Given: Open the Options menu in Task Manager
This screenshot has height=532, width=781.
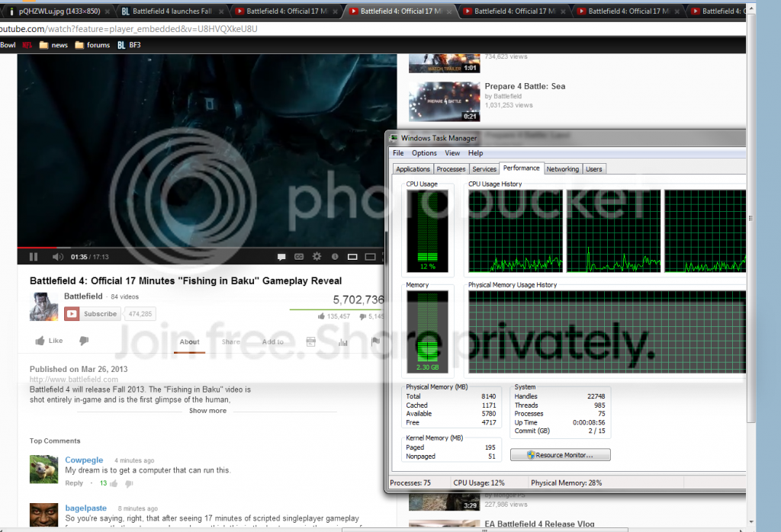Looking at the screenshot, I should point(424,152).
